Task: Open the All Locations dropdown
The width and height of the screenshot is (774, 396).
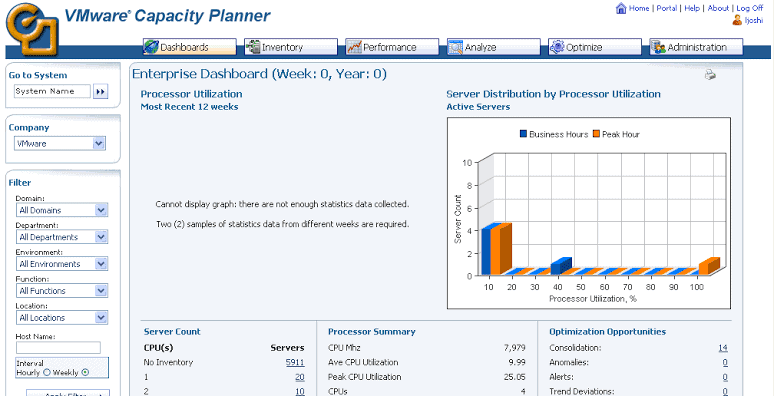Action: point(62,317)
